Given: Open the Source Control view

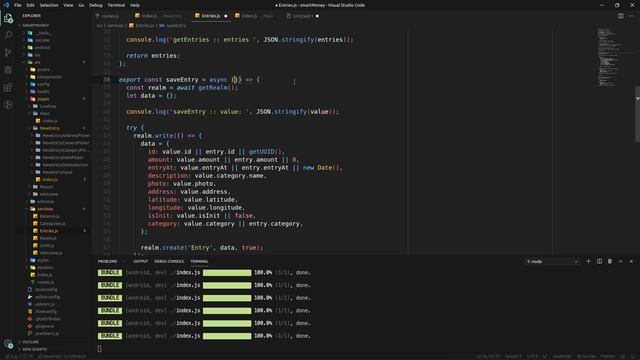Looking at the screenshot, I should (x=8, y=53).
